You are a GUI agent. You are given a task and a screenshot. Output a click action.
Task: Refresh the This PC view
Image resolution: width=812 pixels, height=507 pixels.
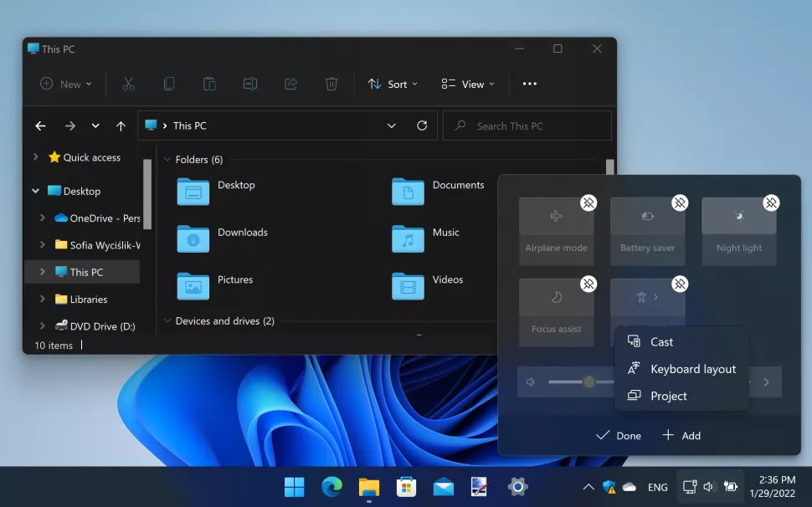point(422,125)
